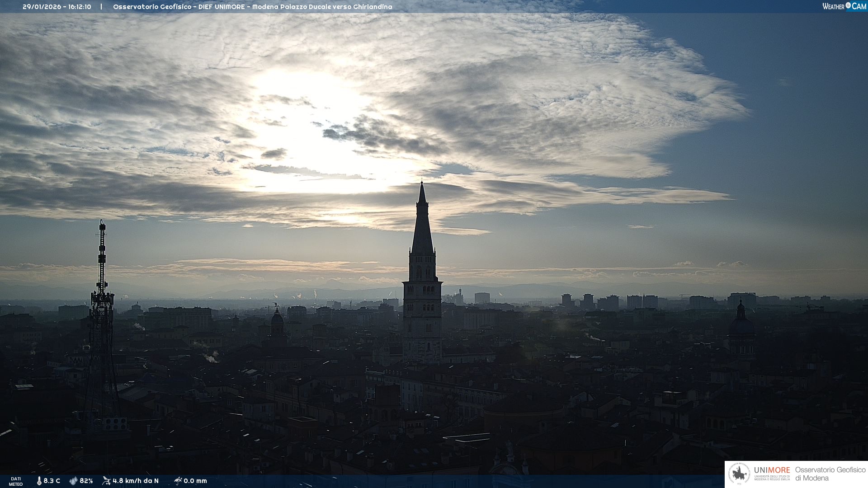Click the UNIMORE wordmark text

coord(772,470)
